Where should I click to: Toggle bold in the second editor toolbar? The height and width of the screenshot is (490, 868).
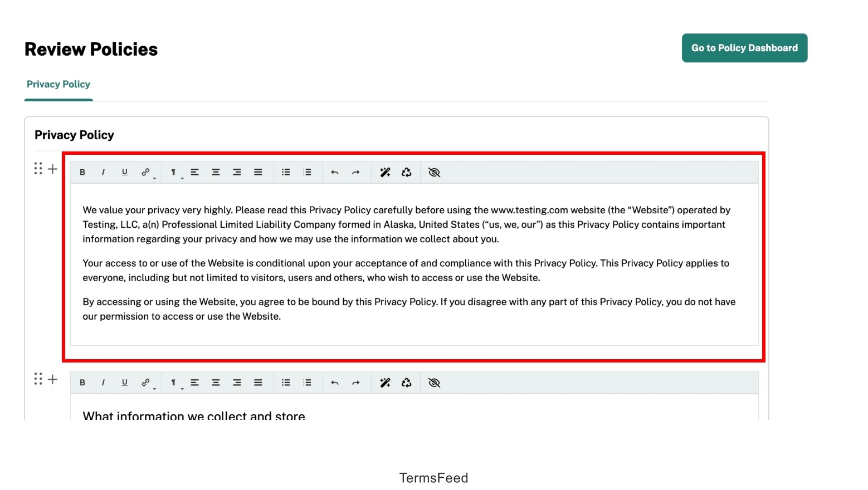(82, 383)
